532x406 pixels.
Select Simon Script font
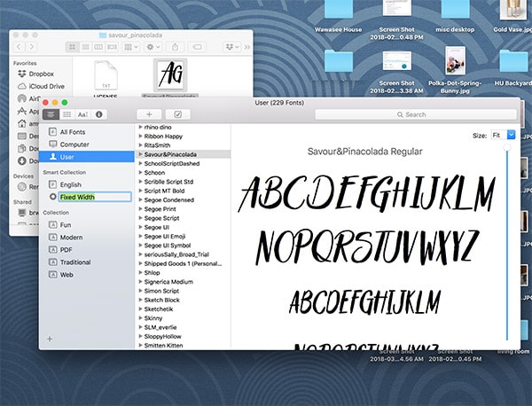pyautogui.click(x=183, y=291)
